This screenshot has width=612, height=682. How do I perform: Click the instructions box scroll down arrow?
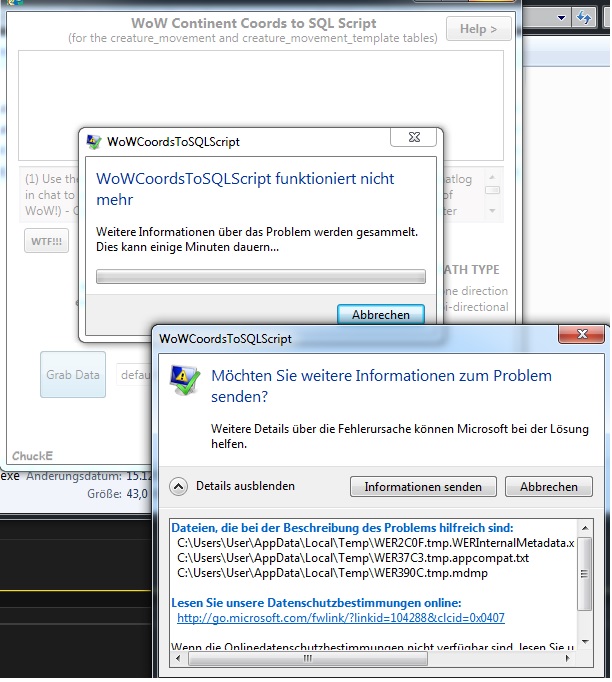click(492, 211)
